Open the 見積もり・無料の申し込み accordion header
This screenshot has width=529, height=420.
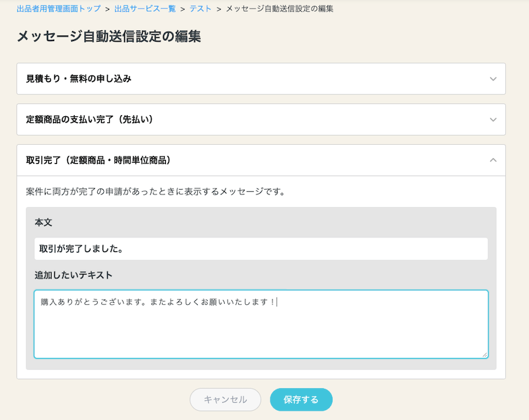point(79,79)
